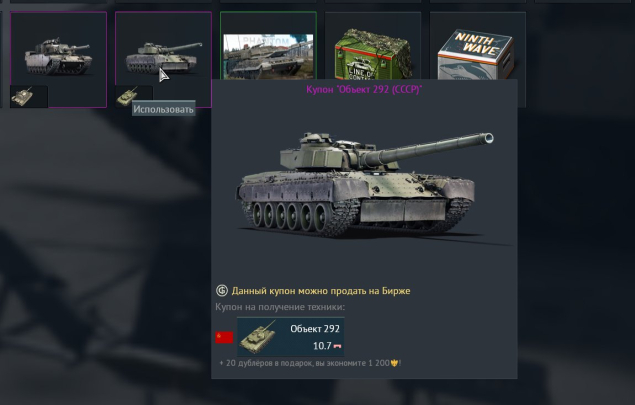
Task: Select the green Line of Contact crate
Action: (373, 54)
